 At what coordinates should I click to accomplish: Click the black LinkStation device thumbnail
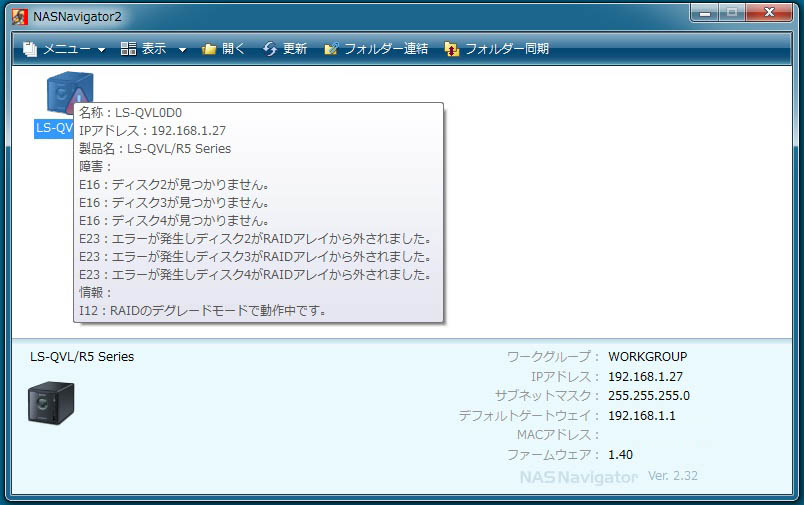51,402
